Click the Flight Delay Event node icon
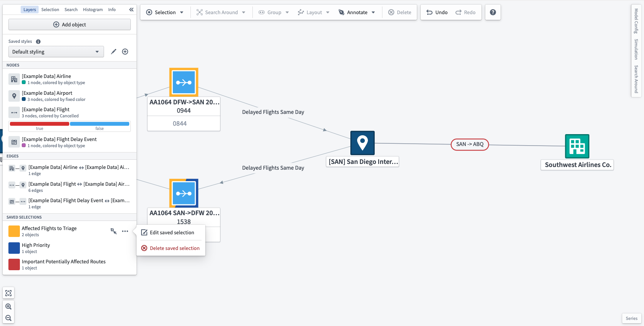This screenshot has height=326, width=644. 14,142
